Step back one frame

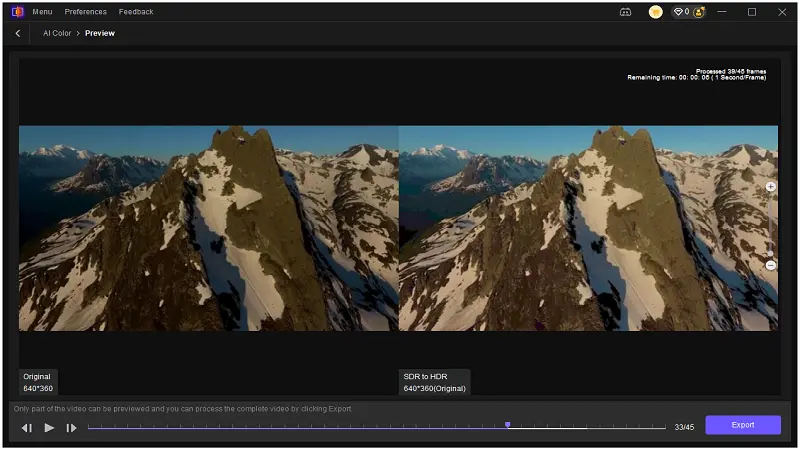pos(27,428)
